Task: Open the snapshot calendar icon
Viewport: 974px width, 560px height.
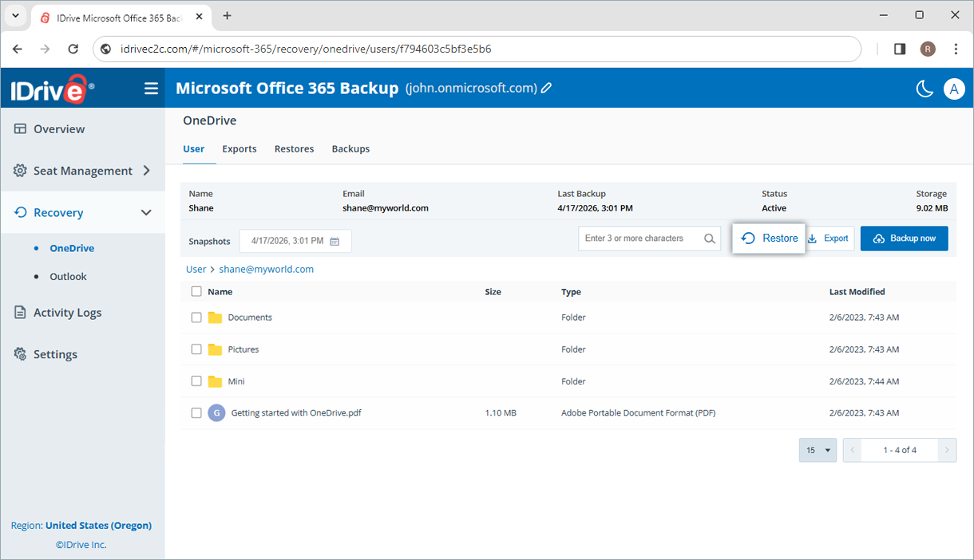Action: [335, 242]
